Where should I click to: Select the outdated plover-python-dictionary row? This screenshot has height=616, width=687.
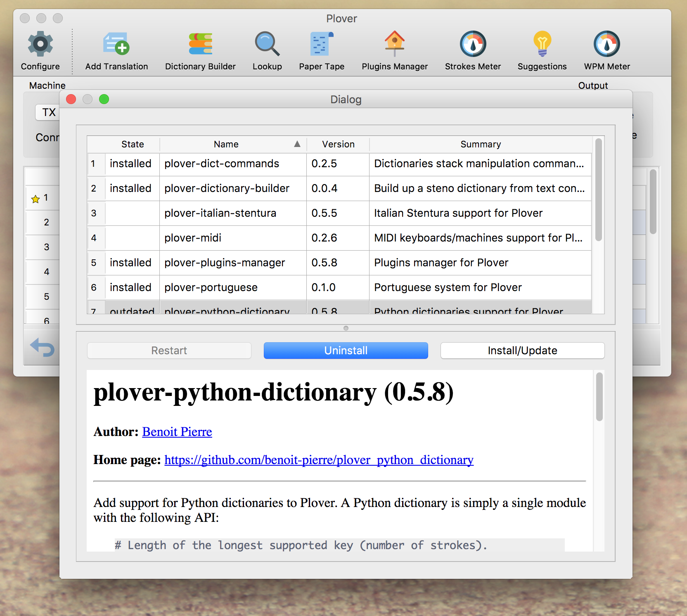click(339, 308)
